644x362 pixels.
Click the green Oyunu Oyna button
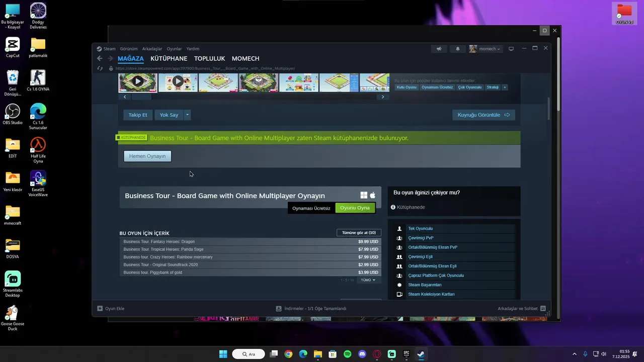[x=355, y=208]
